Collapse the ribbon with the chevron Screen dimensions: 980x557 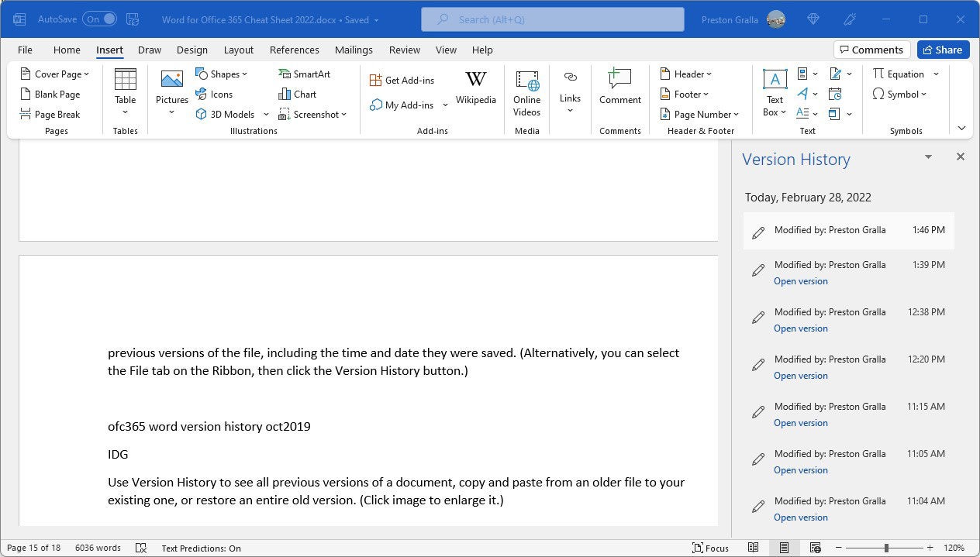point(961,129)
